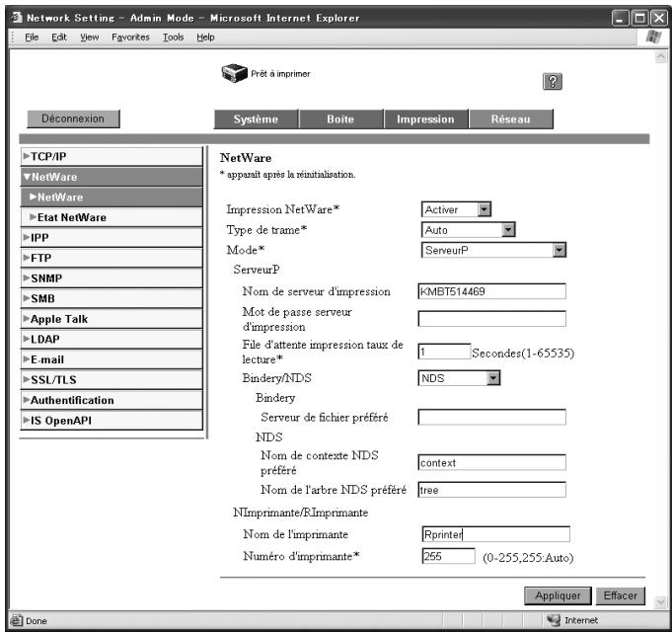Viewport: 672px width, 632px height.
Task: Select the NetWare sub-item in sidebar
Action: pyautogui.click(x=112, y=197)
